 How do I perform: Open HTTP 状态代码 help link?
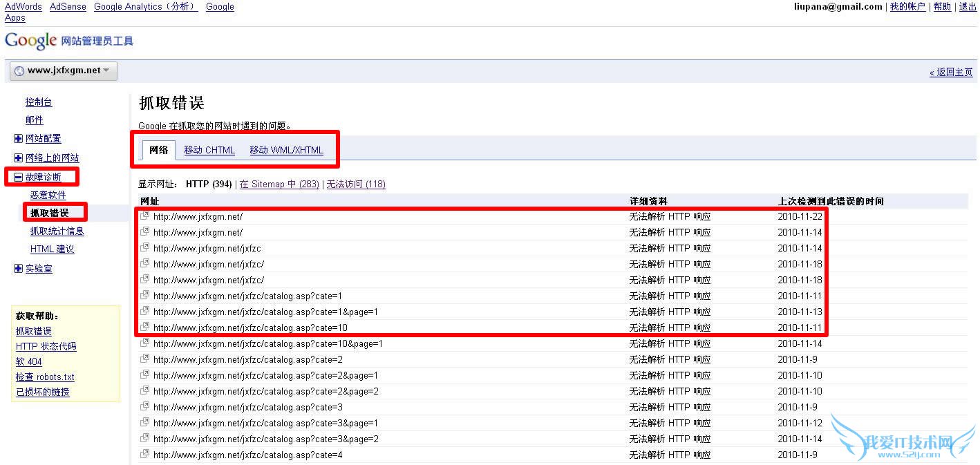pyautogui.click(x=46, y=346)
